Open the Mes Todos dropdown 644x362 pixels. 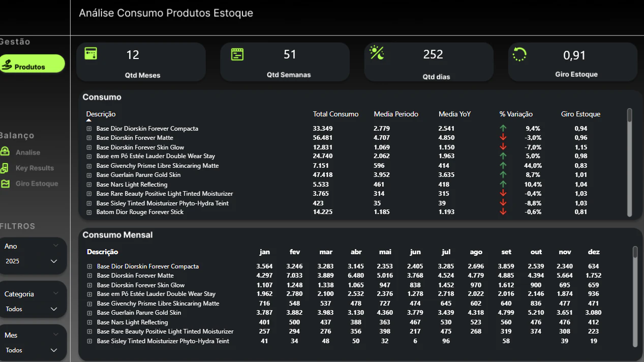click(x=32, y=350)
